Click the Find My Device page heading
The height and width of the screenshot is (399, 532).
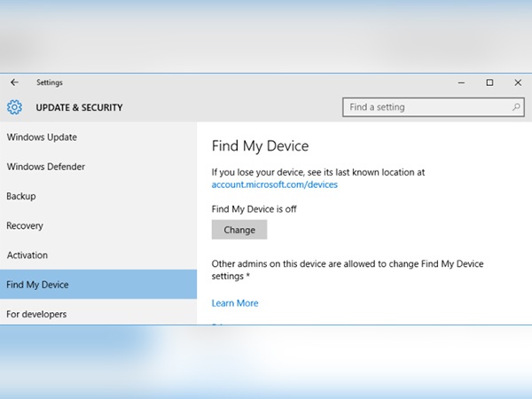pos(260,145)
